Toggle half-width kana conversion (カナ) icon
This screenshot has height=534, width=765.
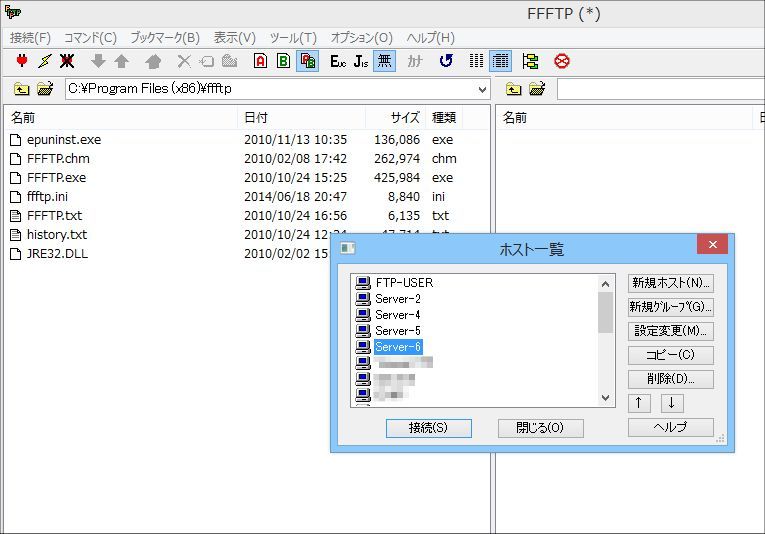click(415, 61)
